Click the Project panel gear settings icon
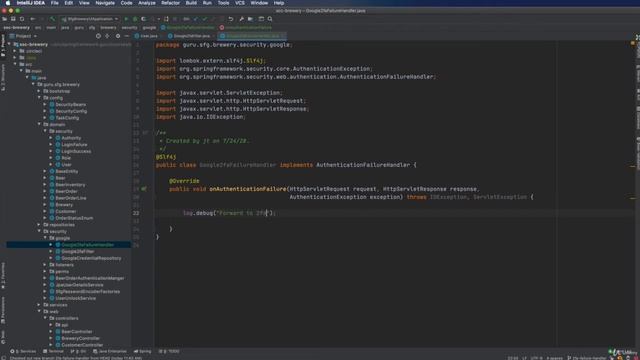Viewport: 640px width, 360px height. (118, 36)
